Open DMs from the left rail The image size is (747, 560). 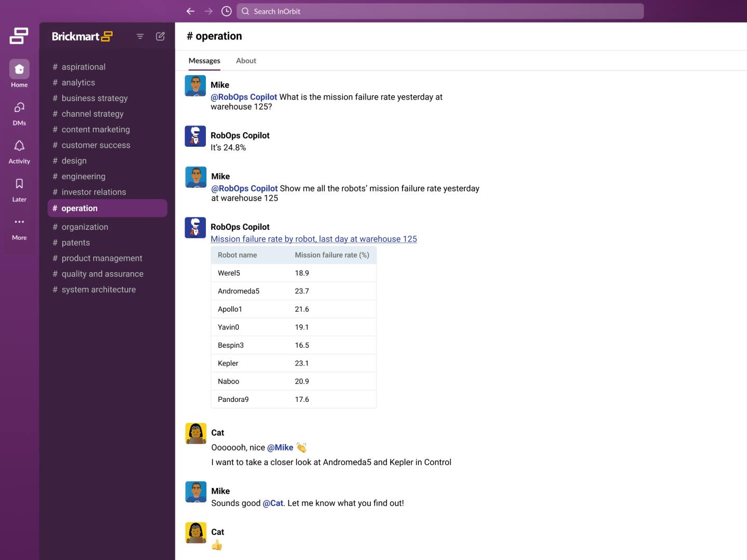[x=19, y=114]
